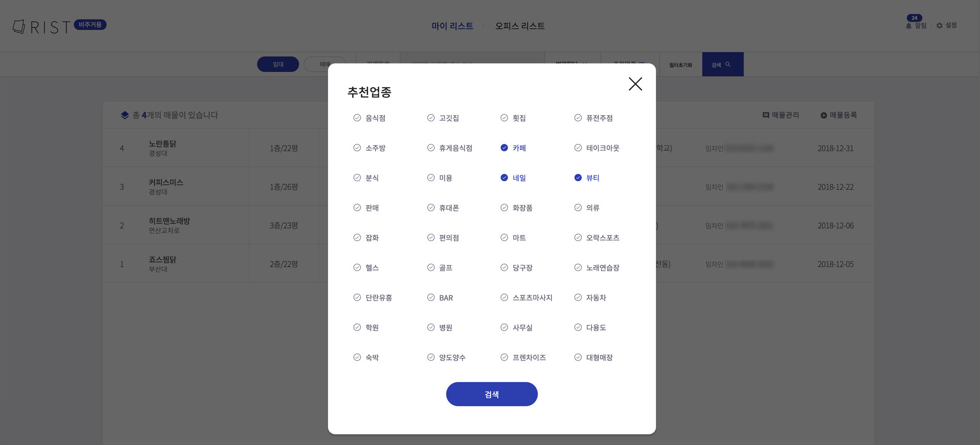This screenshot has width=980, height=445.
Task: Open 매물관리 chat icon
Action: tap(766, 115)
